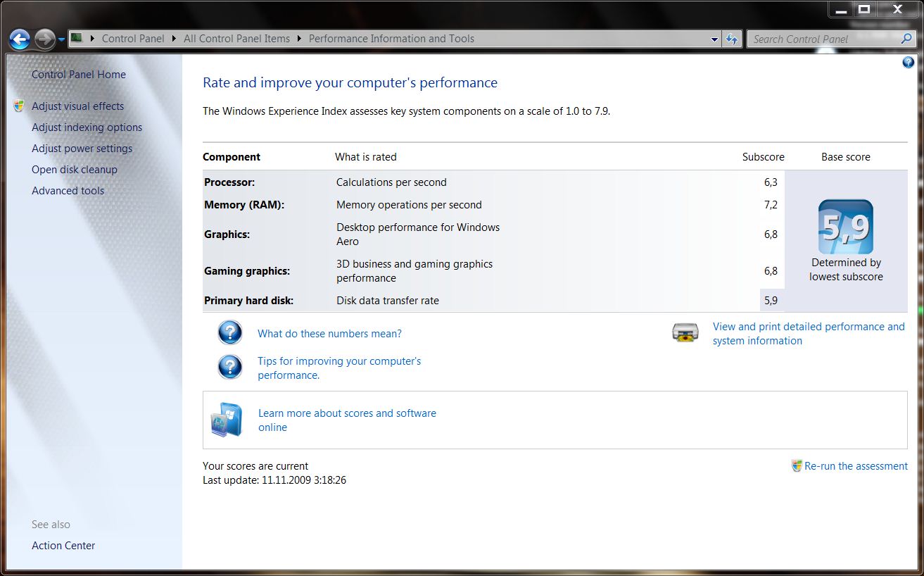Open What do these numbers mean?
Screen dimensions: 924x576
[x=329, y=334]
